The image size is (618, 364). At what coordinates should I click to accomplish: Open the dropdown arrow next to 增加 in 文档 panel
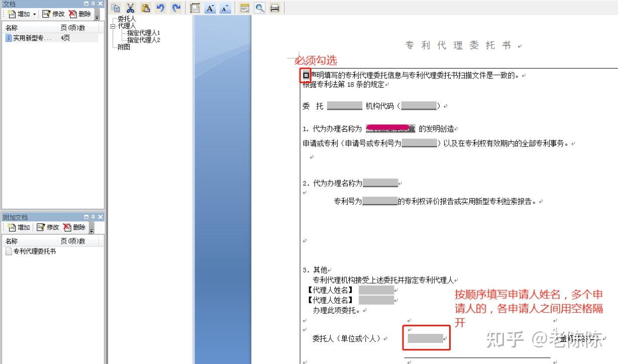35,14
